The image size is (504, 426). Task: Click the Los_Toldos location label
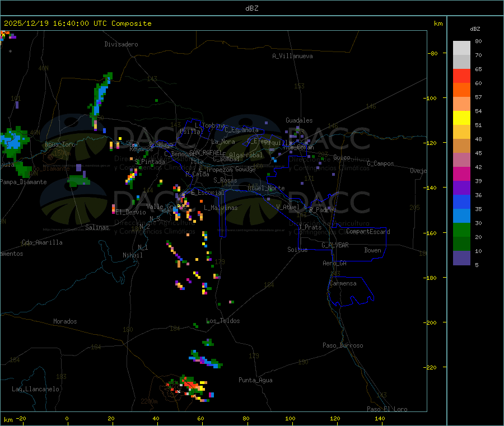223,321
